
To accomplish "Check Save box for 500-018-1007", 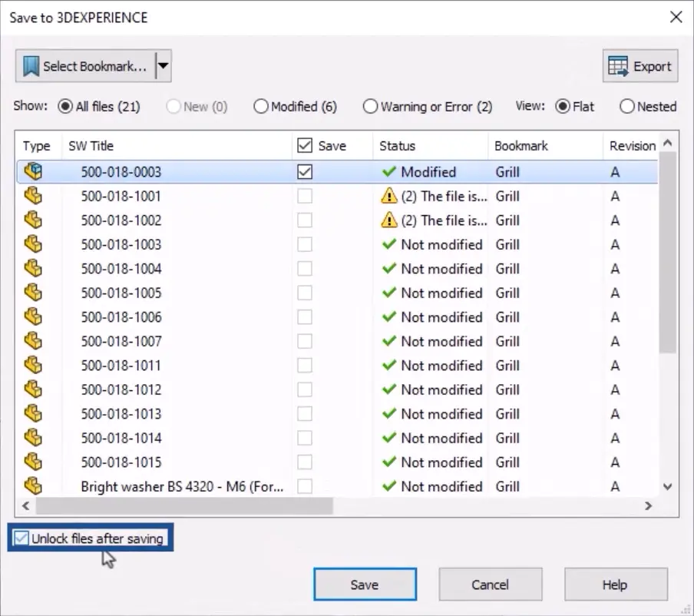I will 305,341.
